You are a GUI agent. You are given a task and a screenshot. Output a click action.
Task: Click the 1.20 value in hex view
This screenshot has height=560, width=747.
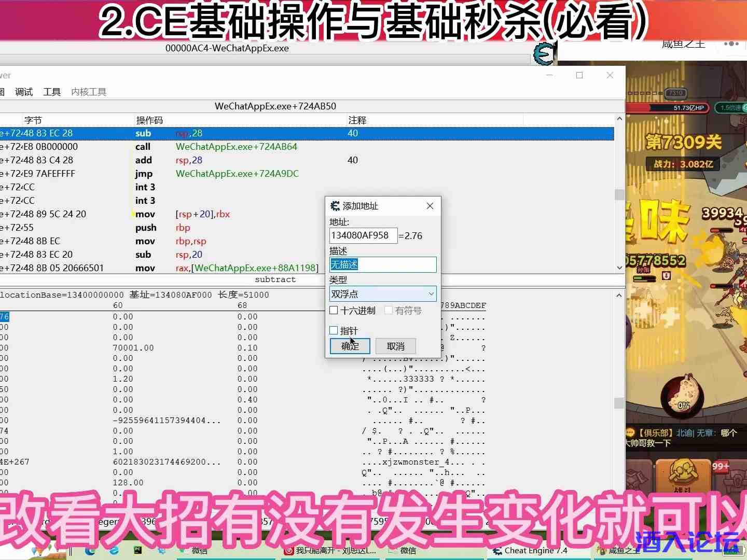coord(123,379)
